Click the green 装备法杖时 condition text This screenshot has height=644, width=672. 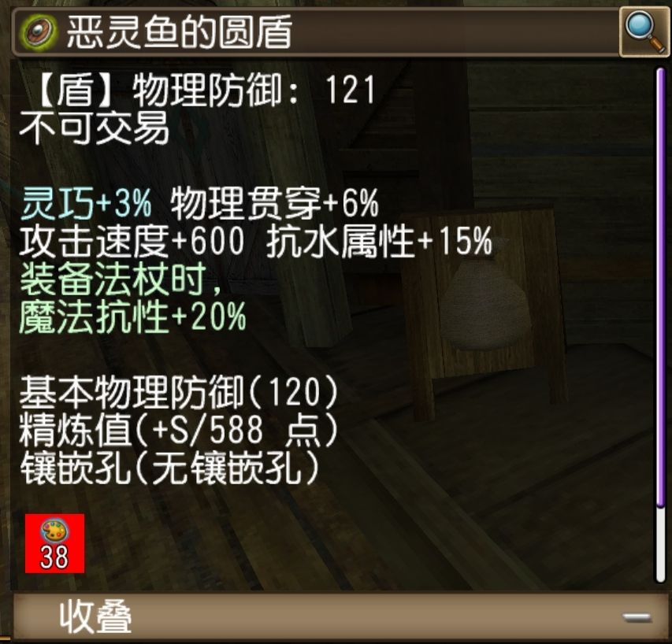pos(121,279)
